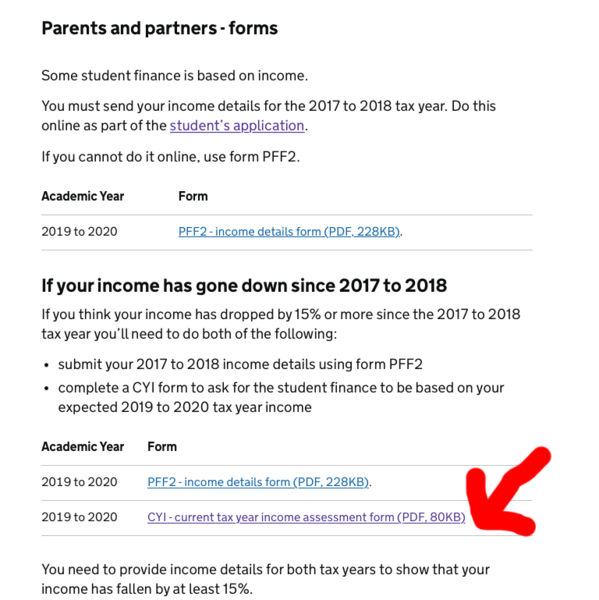Click the text 'If you cannot do it online, use form PFF2'
Image resolution: width=599 pixels, height=600 pixels.
tap(171, 157)
